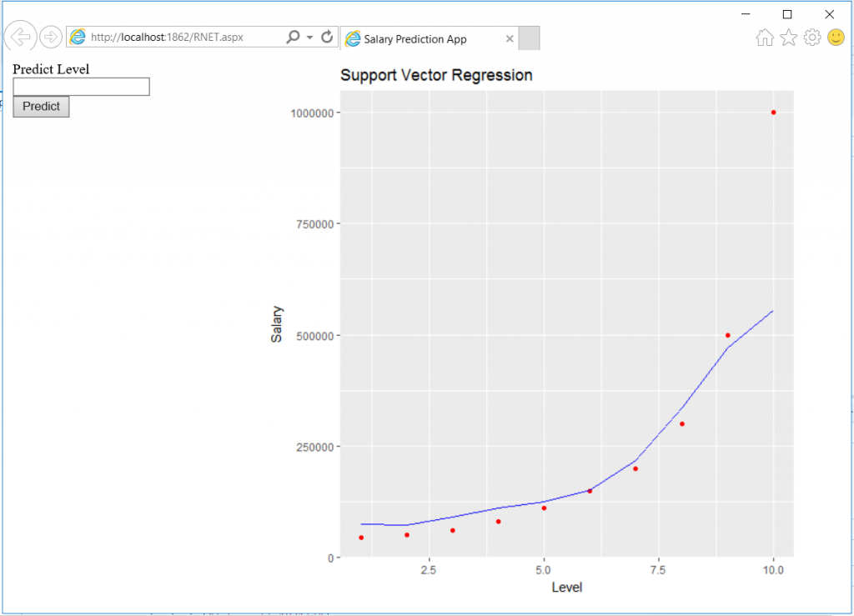The width and height of the screenshot is (854, 616).
Task: Click the 1000000 y-axis tick label
Action: pyautogui.click(x=312, y=113)
